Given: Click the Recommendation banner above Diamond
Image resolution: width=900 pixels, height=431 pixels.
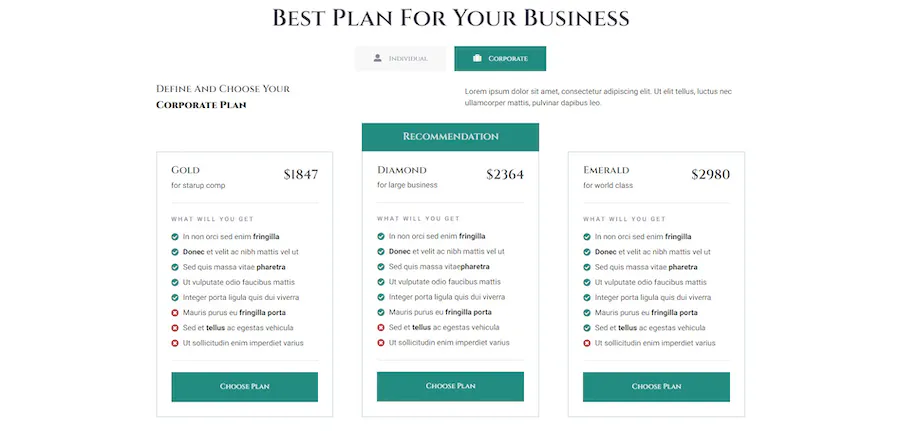Looking at the screenshot, I should click(451, 137).
